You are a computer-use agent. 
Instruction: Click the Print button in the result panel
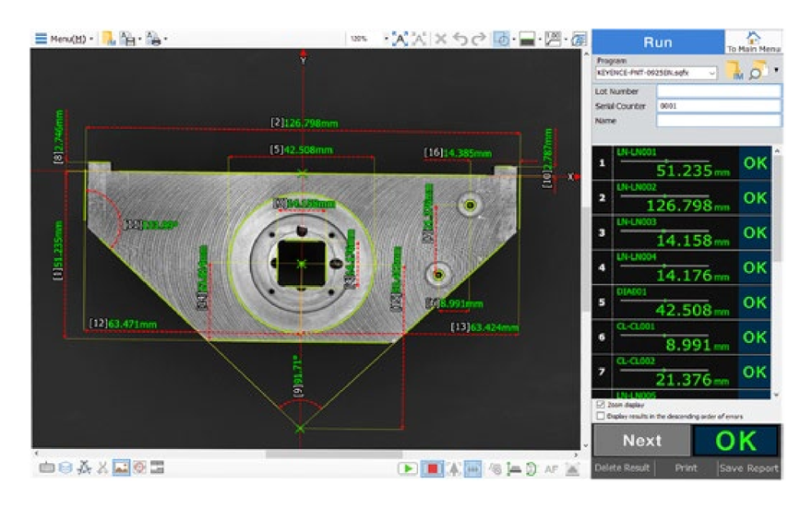686,468
